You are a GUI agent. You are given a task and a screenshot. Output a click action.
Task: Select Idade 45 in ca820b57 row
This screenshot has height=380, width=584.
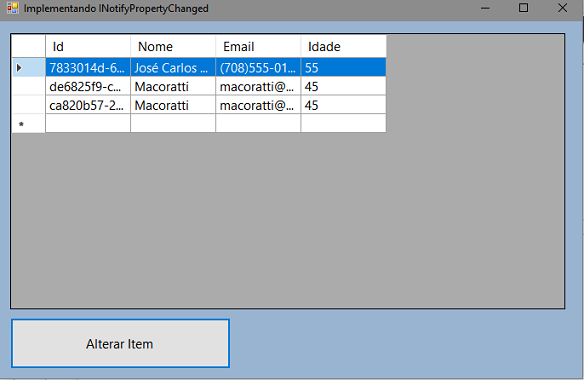pos(343,105)
